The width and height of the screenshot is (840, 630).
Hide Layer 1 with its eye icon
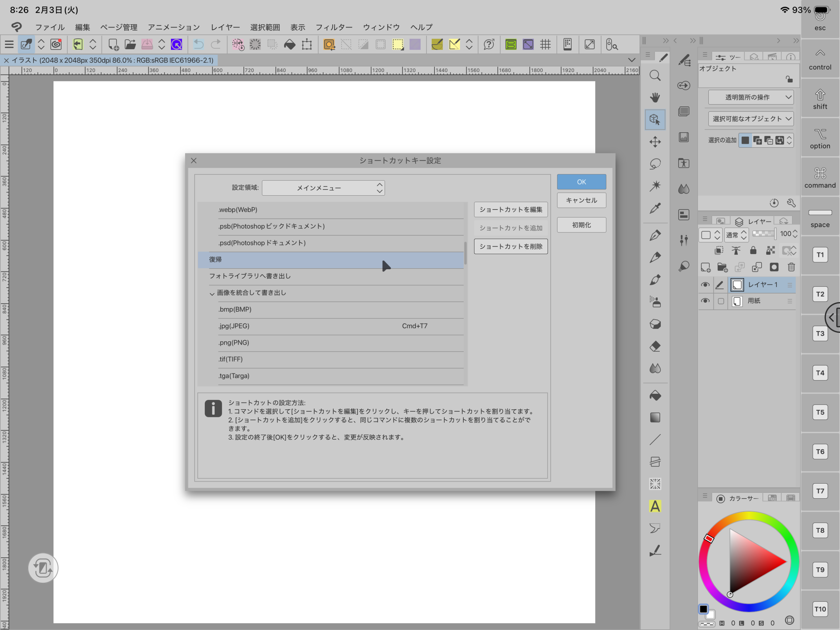click(x=705, y=285)
